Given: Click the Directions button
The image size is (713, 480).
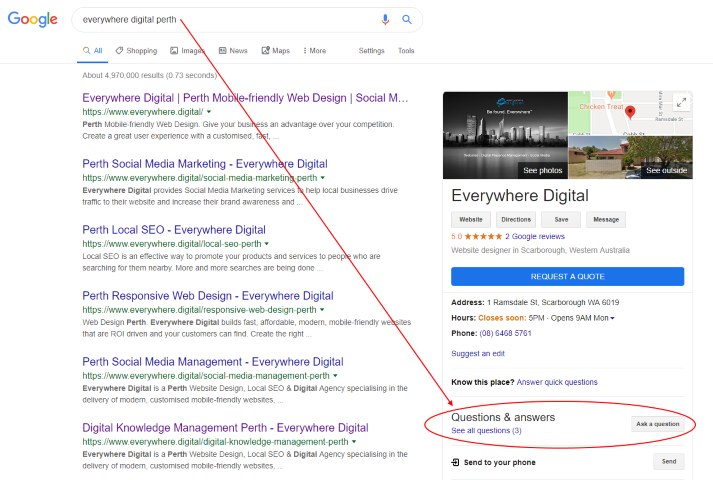Looking at the screenshot, I should 516,219.
